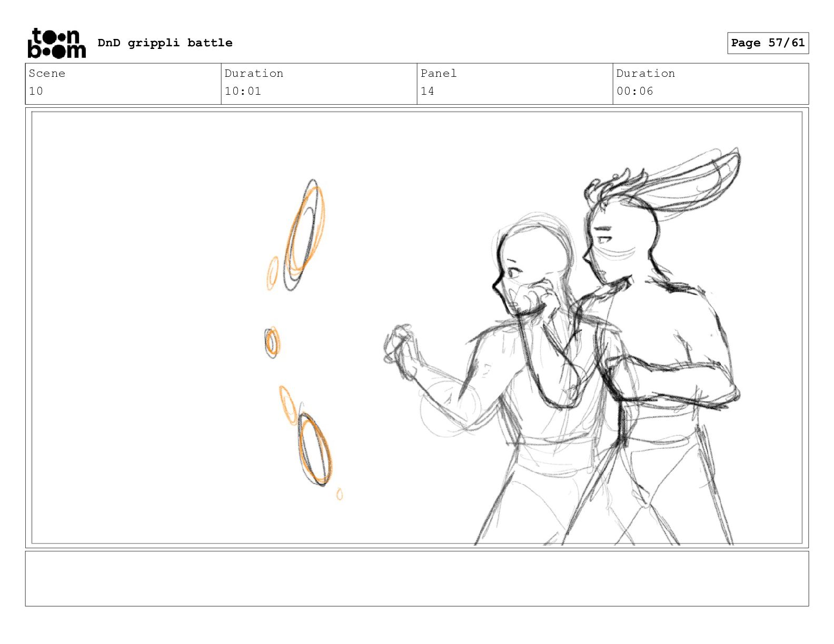The image size is (834, 644).
Task: Select panel duration value '00:06'
Action: [634, 91]
